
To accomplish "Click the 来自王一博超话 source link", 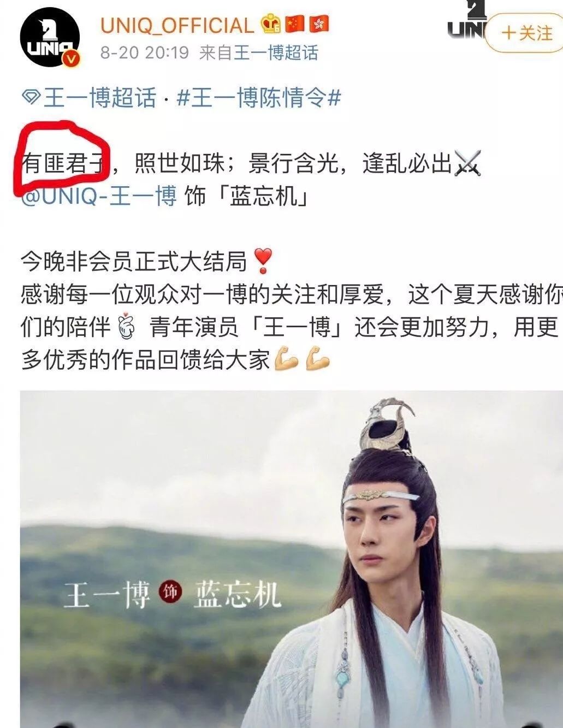I will click(259, 54).
